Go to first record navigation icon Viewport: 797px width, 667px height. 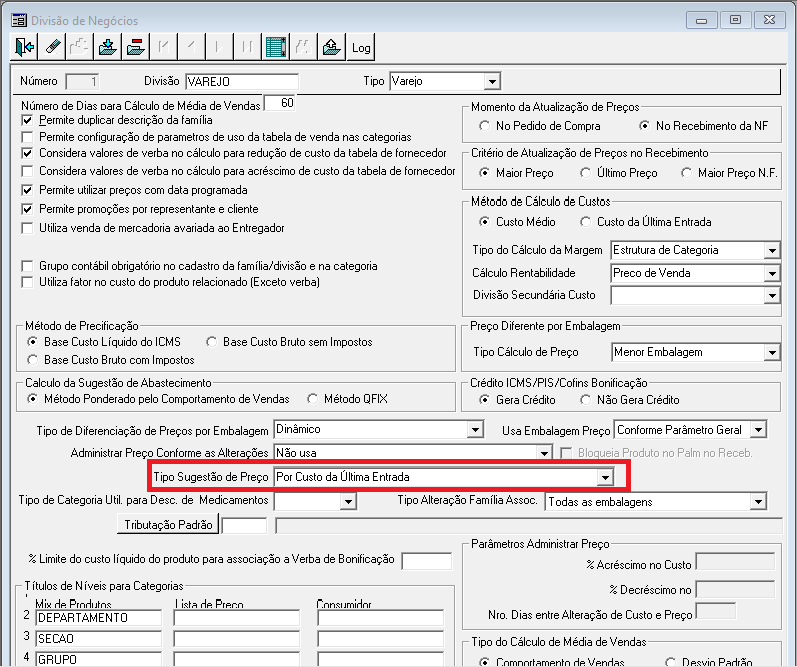164,47
